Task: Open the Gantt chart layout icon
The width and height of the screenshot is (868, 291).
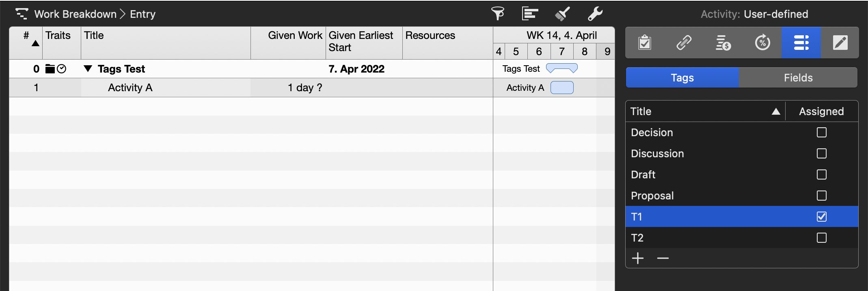Action: pos(530,14)
